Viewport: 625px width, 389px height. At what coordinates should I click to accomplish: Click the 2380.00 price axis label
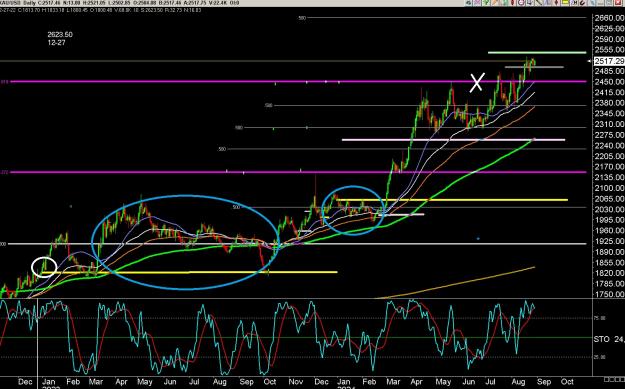609,103
